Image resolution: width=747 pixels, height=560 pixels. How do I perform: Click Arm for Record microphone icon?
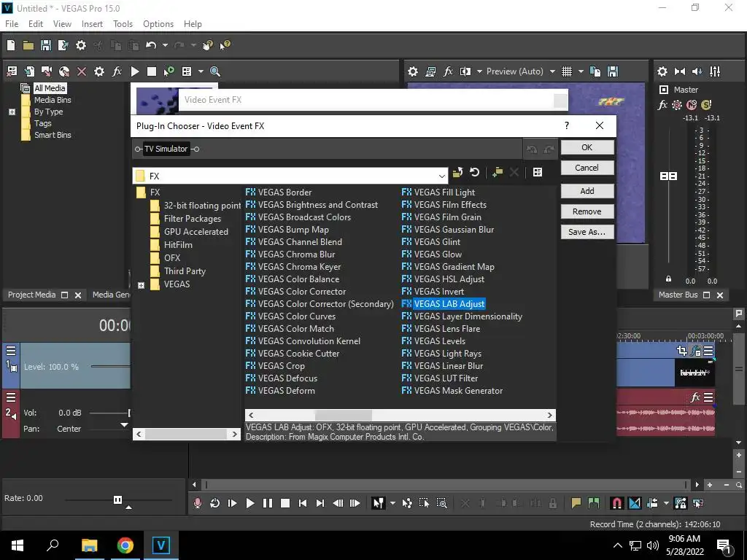click(197, 503)
